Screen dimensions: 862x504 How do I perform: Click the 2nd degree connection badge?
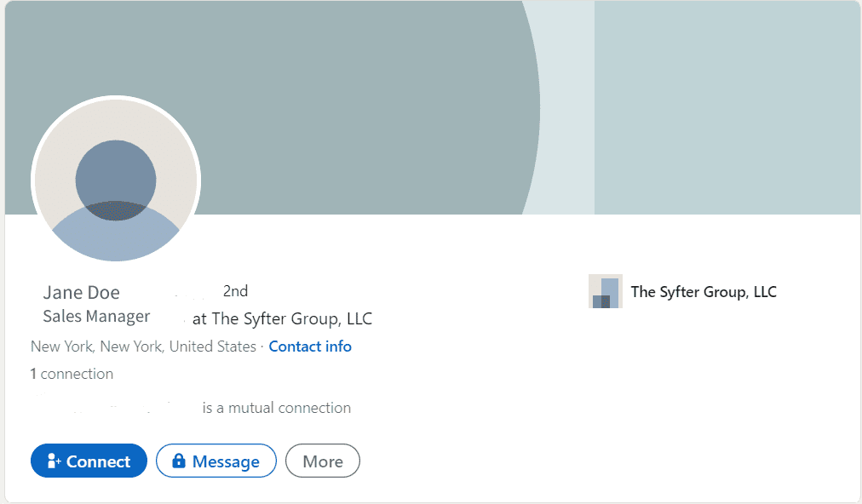click(235, 291)
